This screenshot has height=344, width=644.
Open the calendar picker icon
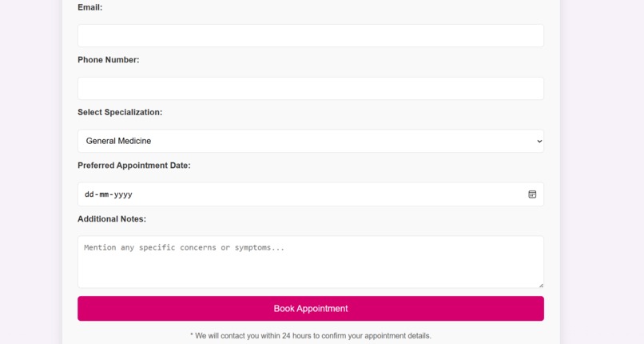point(532,194)
